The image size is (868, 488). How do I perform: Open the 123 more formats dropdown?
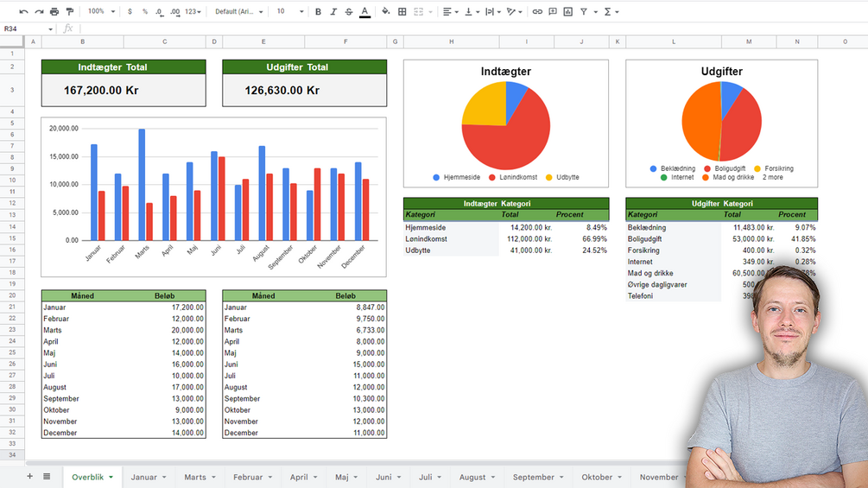point(193,11)
